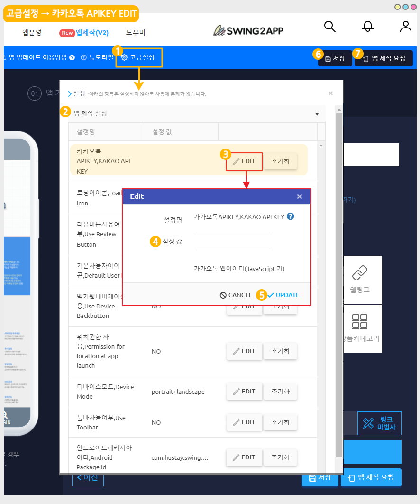Click the search magnifier icon in header
Viewport: 420px width, 504px height.
coord(329,27)
